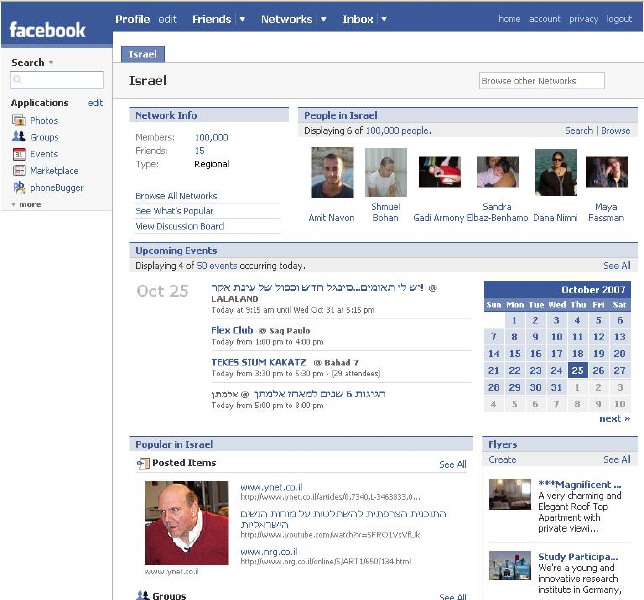Click logout link
Image resolution: width=644 pixels, height=600 pixels.
tap(619, 19)
